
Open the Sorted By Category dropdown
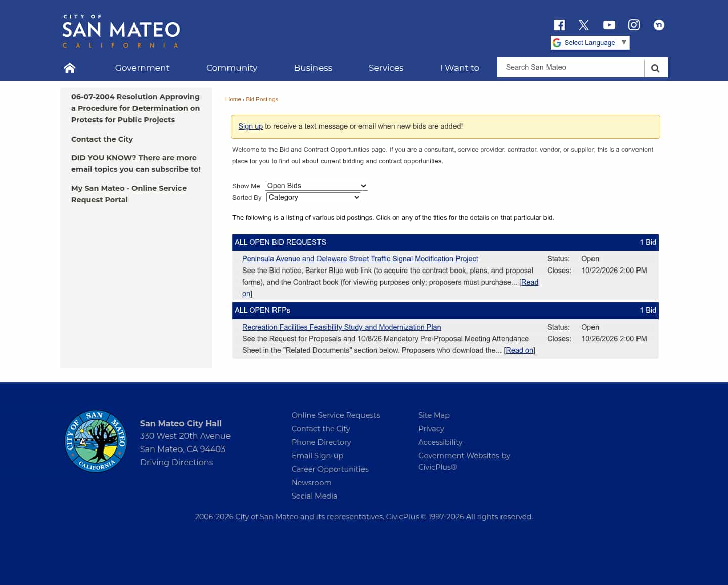click(x=314, y=197)
